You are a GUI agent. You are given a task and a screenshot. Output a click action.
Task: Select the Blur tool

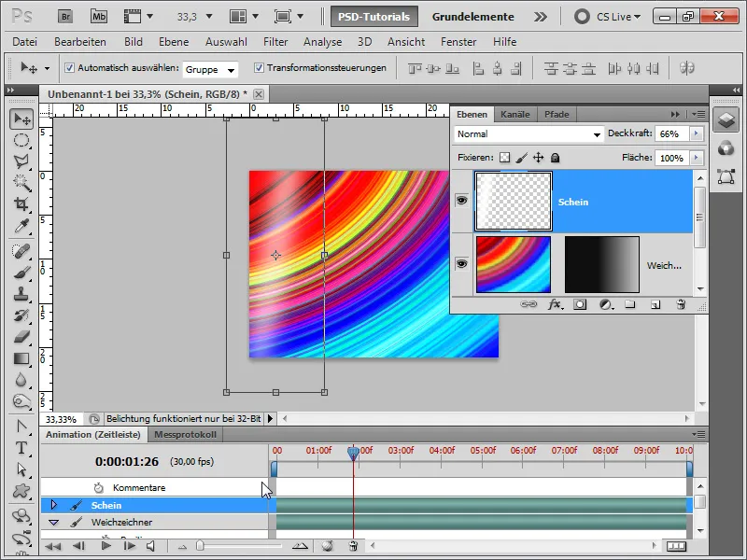pos(21,380)
